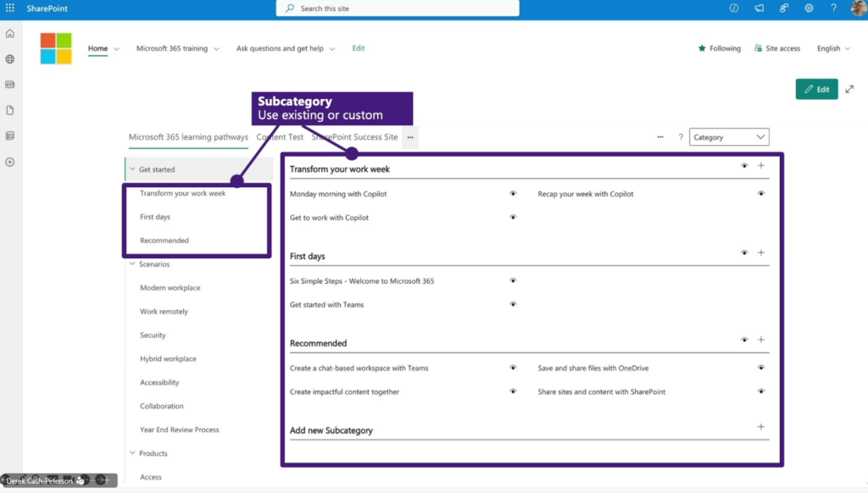This screenshot has height=493, width=868.
Task: Toggle visibility of Recommended header
Action: click(x=744, y=340)
